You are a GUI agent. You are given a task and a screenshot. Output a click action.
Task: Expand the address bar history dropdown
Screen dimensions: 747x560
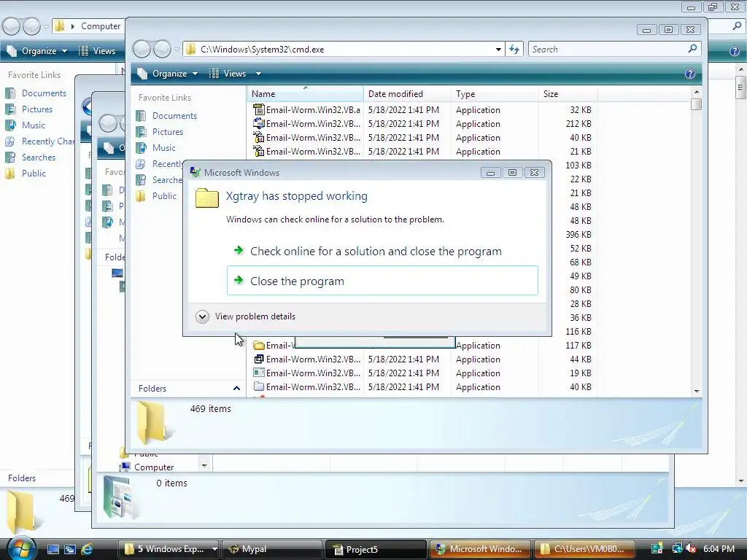[498, 49]
